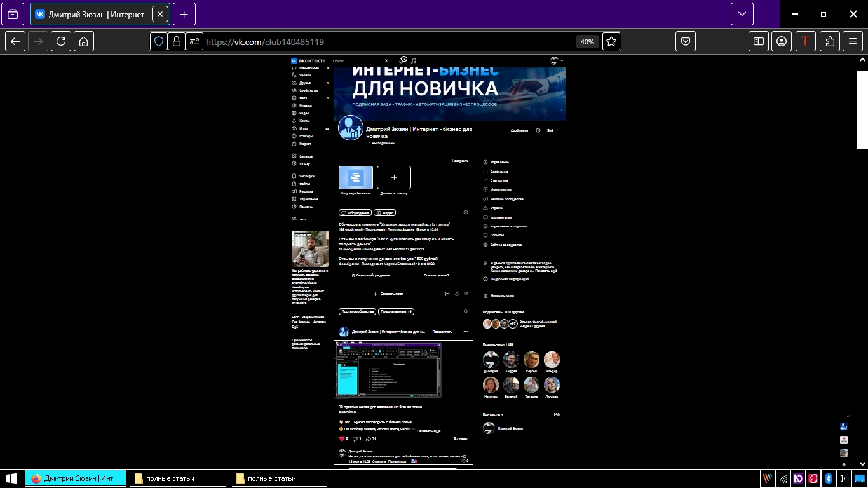Click the red T extension icon

[x=806, y=41]
